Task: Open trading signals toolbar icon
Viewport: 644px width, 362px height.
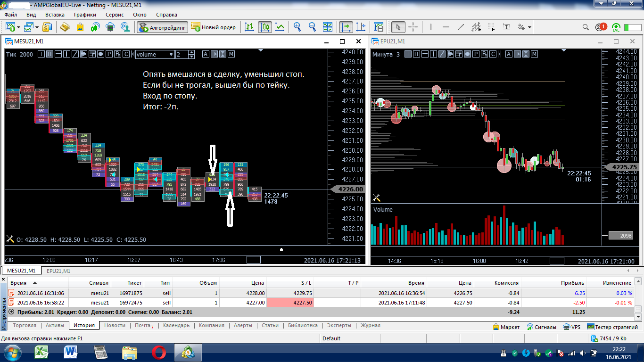Action: tap(95, 27)
